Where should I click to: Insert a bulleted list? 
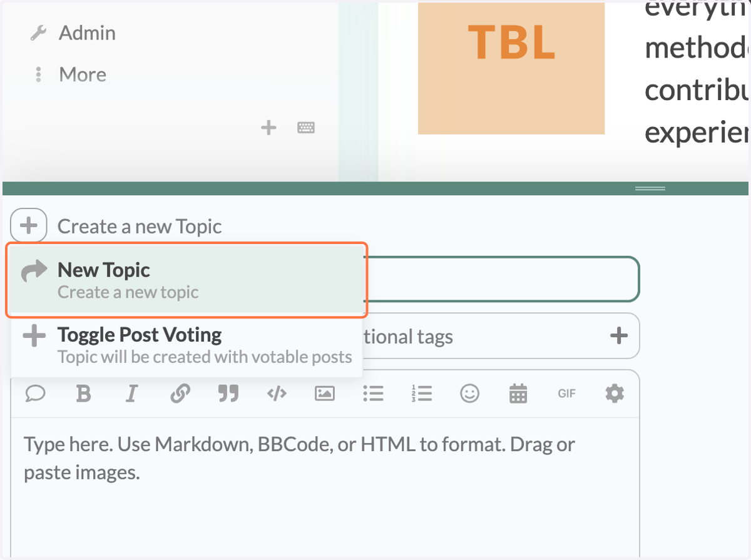[374, 394]
